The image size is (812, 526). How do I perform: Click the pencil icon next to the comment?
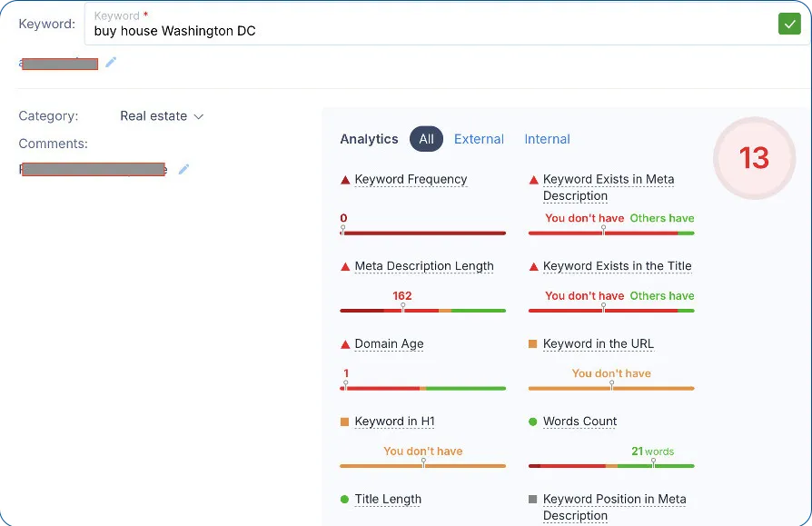183,170
